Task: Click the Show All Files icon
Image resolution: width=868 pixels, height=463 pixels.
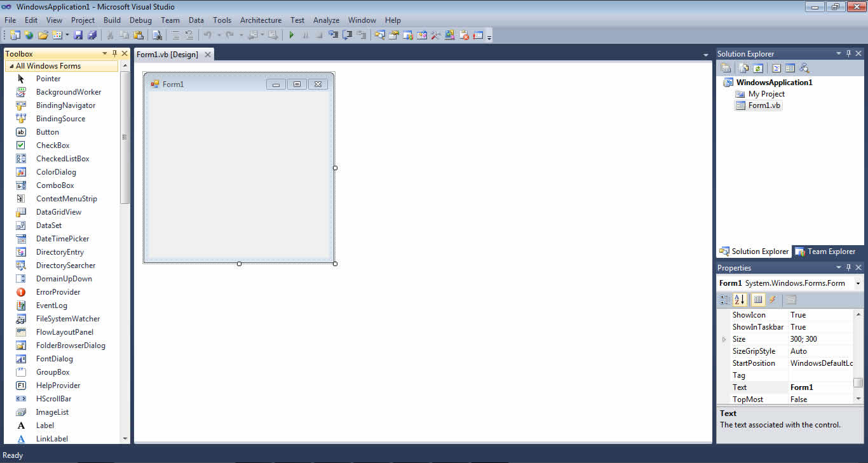Action: click(x=743, y=68)
